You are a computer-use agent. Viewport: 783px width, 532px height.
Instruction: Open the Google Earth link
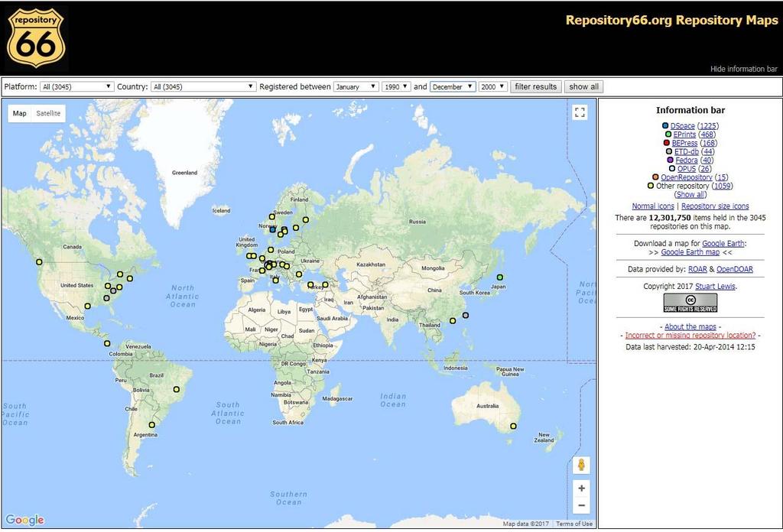tap(723, 244)
